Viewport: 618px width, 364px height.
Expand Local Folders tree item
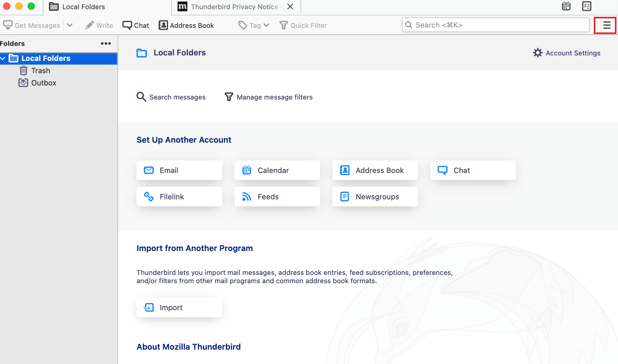point(3,58)
